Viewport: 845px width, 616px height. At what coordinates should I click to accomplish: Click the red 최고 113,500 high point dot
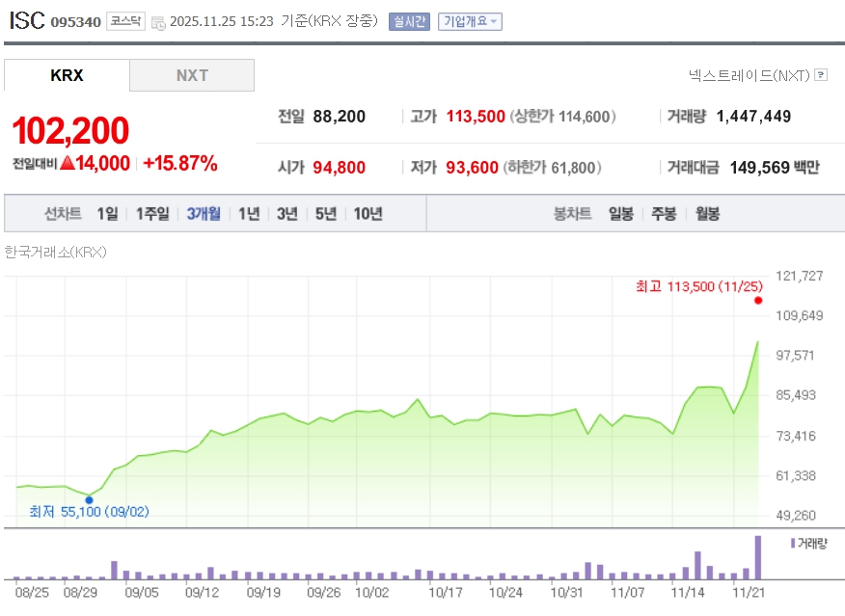[x=758, y=300]
